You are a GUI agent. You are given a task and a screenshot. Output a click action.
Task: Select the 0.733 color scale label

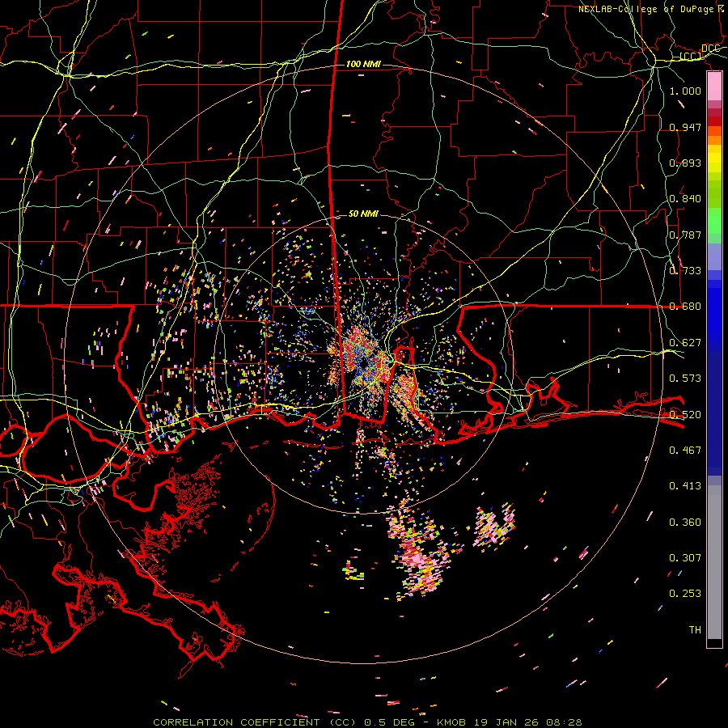pos(685,270)
